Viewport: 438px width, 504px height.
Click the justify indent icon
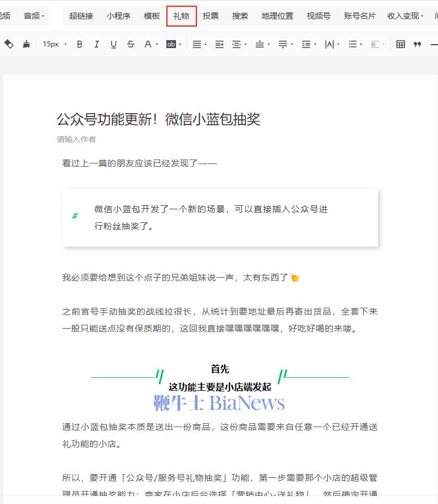pos(220,44)
